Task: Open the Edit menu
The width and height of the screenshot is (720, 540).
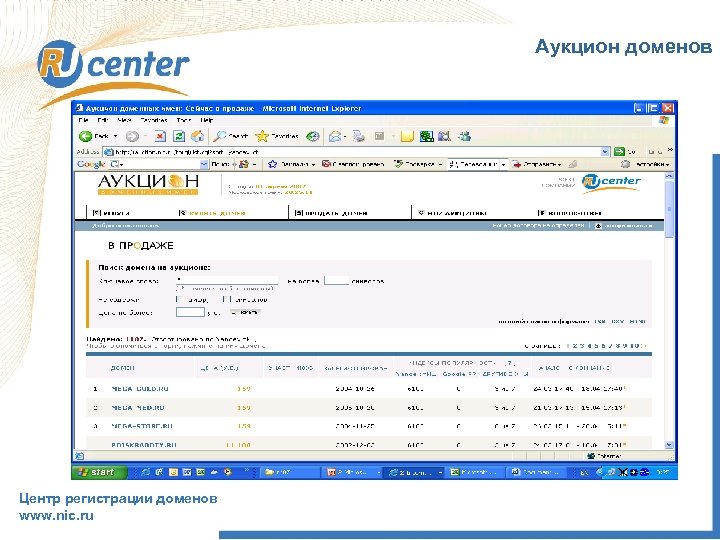Action: click(x=103, y=120)
